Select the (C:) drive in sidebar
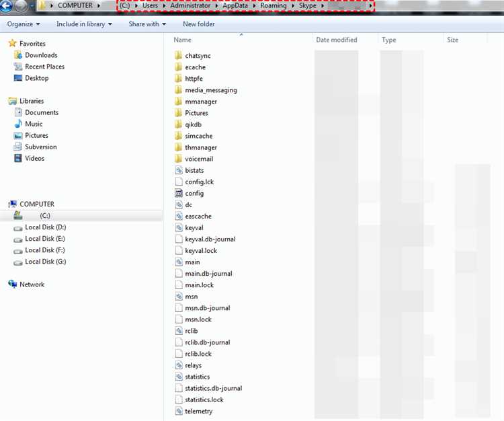The image size is (504, 421). pos(81,215)
